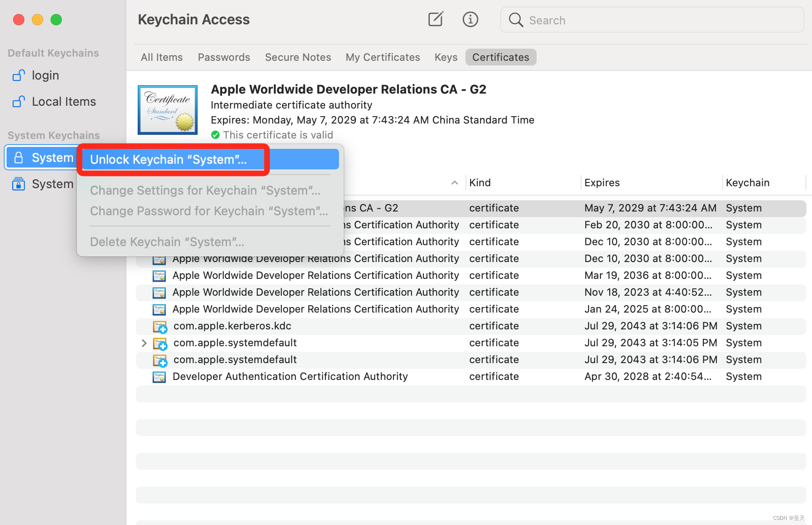The height and width of the screenshot is (525, 812).
Task: Focus the Search field
Action: pos(652,20)
